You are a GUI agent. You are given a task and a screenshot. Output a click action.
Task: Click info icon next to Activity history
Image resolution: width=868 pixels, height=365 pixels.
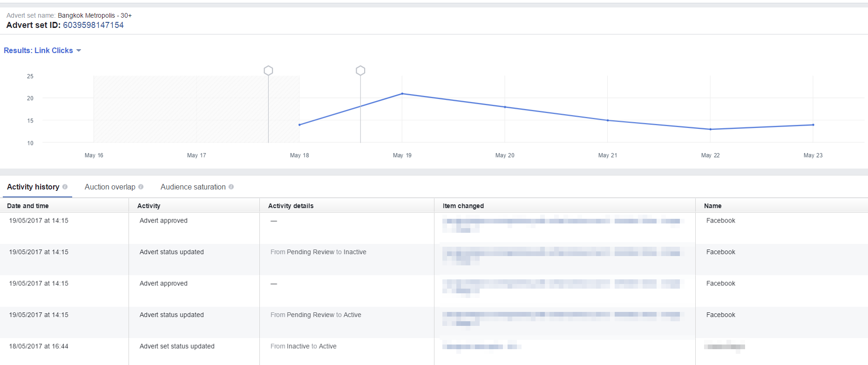coord(65,187)
